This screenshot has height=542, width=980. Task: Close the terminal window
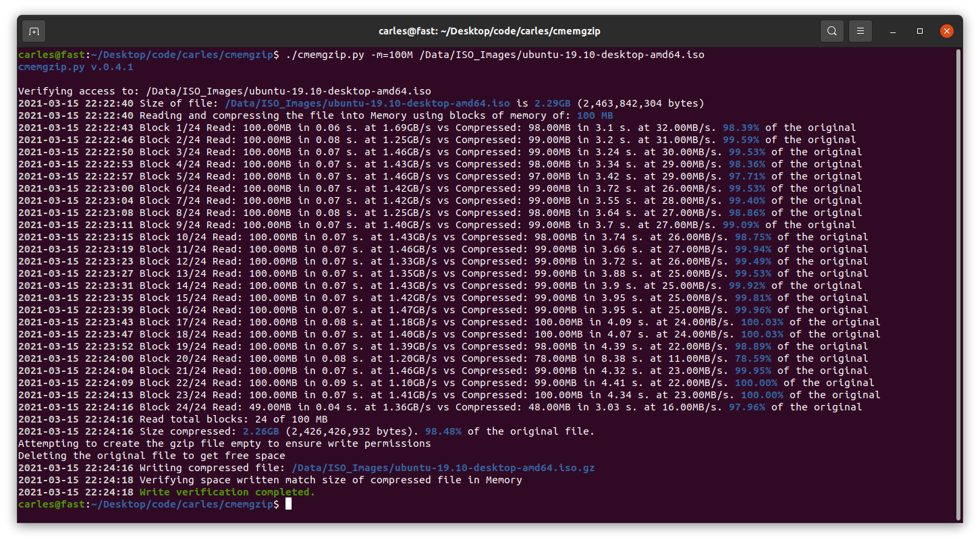tap(947, 31)
